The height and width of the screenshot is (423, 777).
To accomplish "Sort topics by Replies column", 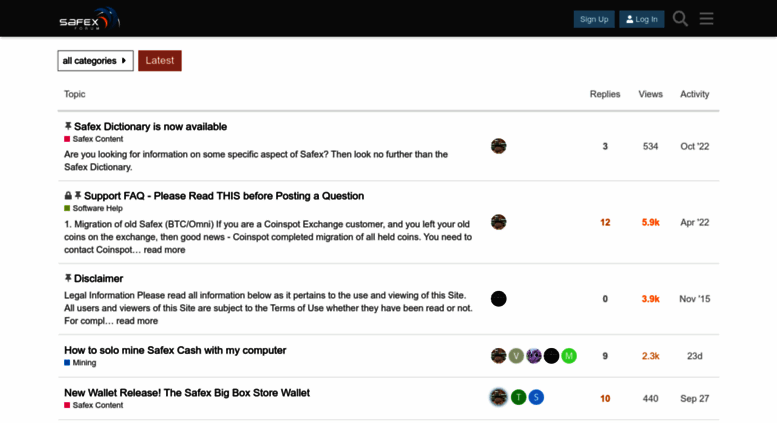I will pyautogui.click(x=605, y=94).
